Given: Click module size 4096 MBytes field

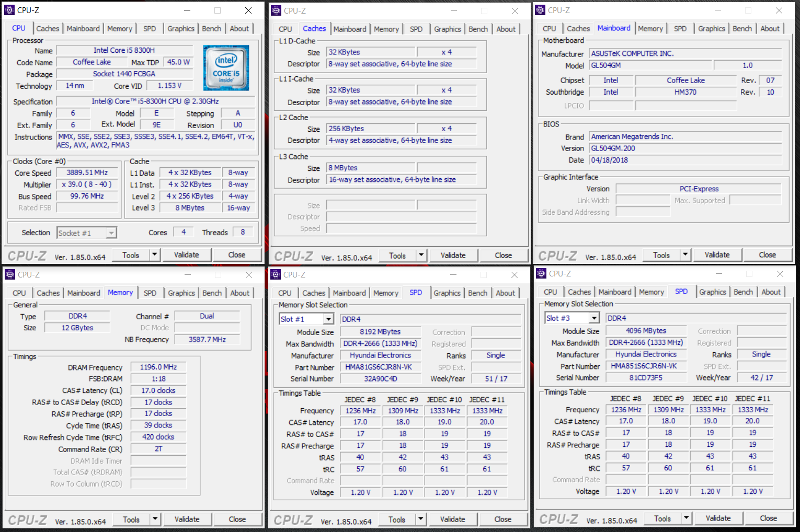Looking at the screenshot, I should tap(646, 331).
